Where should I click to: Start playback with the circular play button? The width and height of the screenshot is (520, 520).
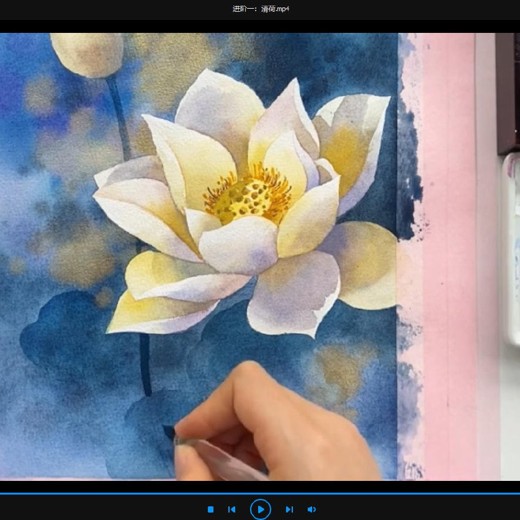coord(260,509)
